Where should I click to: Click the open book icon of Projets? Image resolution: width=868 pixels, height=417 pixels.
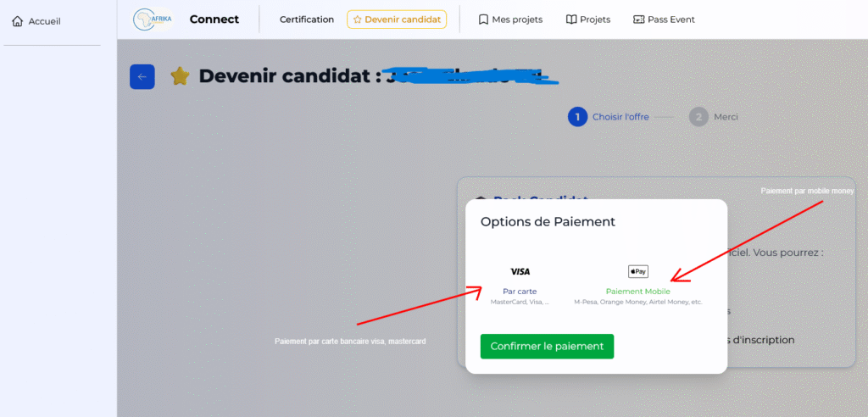point(570,19)
